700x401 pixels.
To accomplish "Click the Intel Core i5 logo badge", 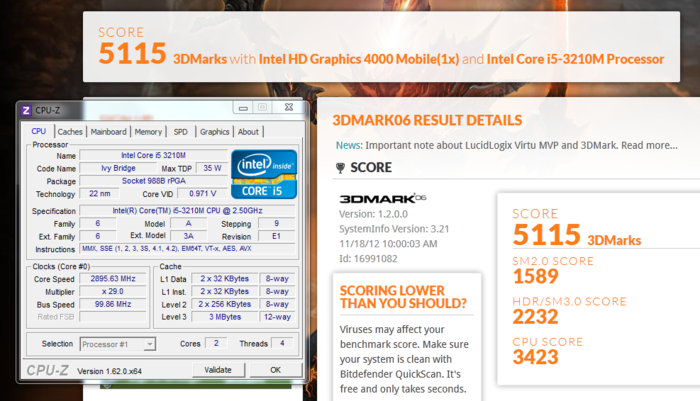I will pyautogui.click(x=264, y=174).
